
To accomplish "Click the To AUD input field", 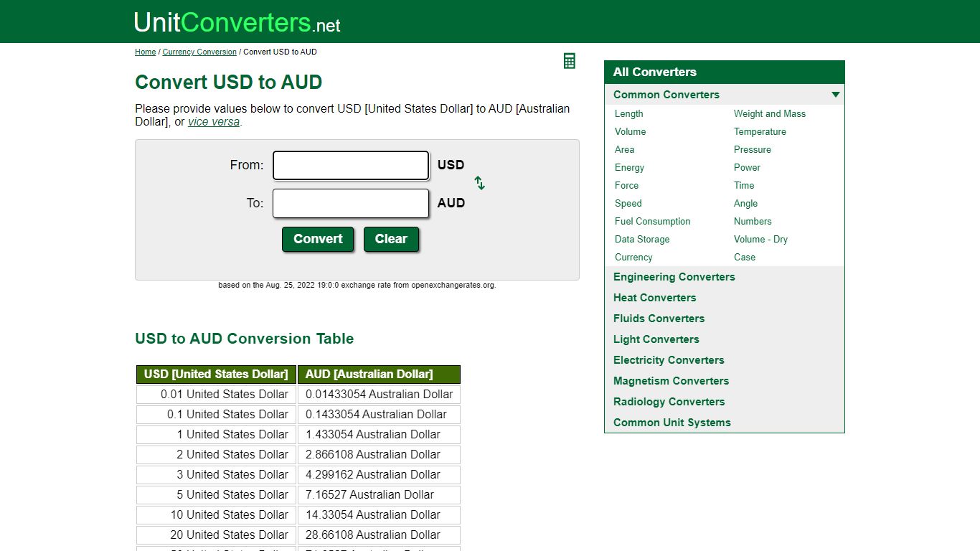I will pos(351,203).
